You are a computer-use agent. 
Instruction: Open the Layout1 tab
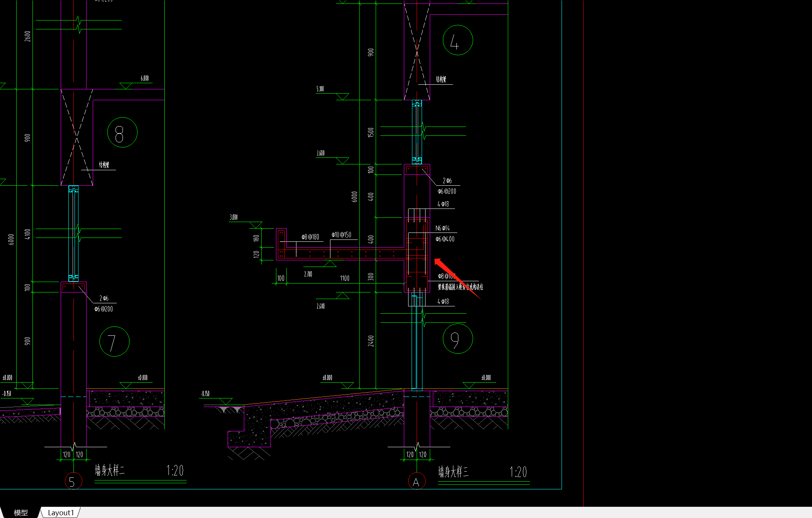point(61,513)
